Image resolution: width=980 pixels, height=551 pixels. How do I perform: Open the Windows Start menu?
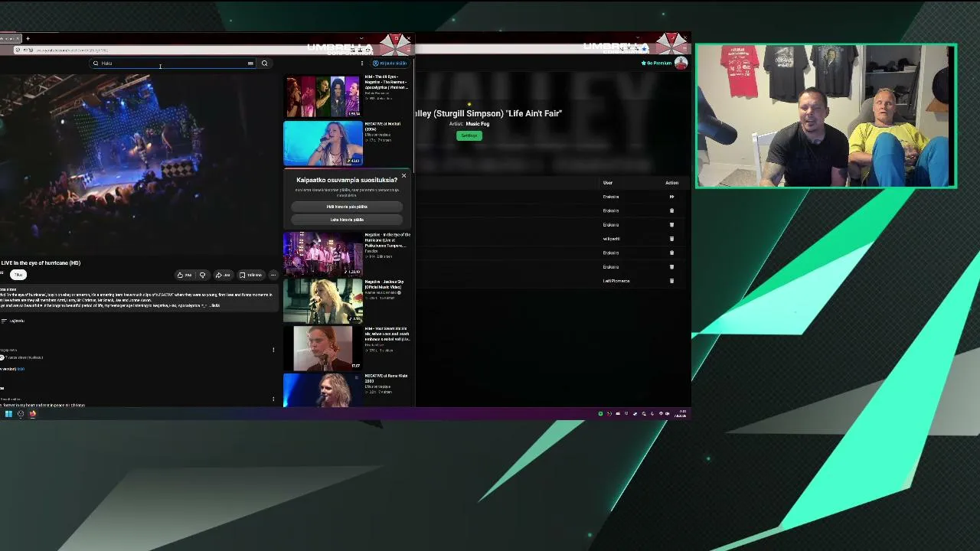(x=8, y=414)
